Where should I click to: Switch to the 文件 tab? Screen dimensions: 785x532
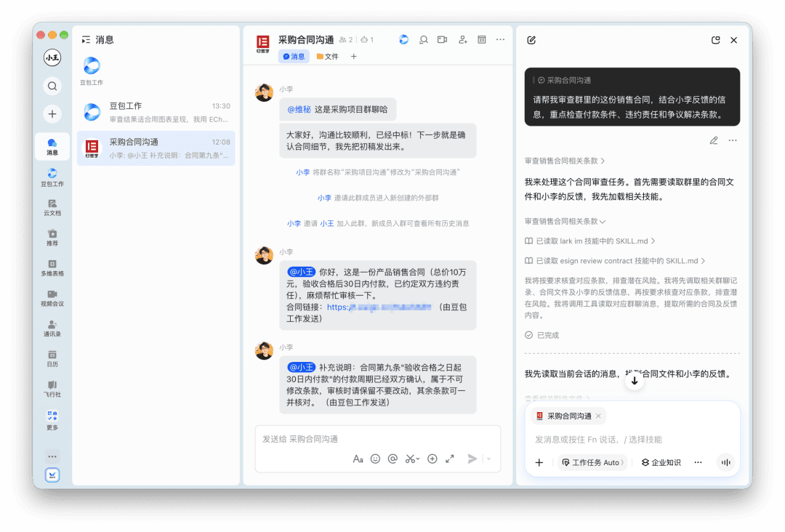(327, 57)
